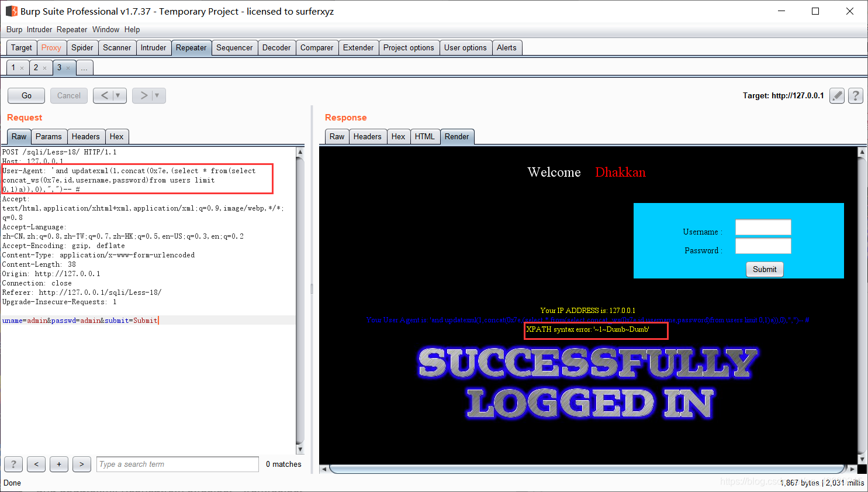
Task: Switch to the Proxy tab
Action: tap(51, 47)
